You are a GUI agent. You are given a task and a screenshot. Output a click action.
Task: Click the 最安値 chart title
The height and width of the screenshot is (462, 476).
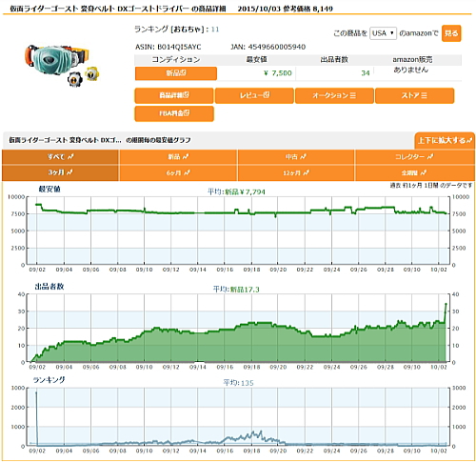[50, 190]
